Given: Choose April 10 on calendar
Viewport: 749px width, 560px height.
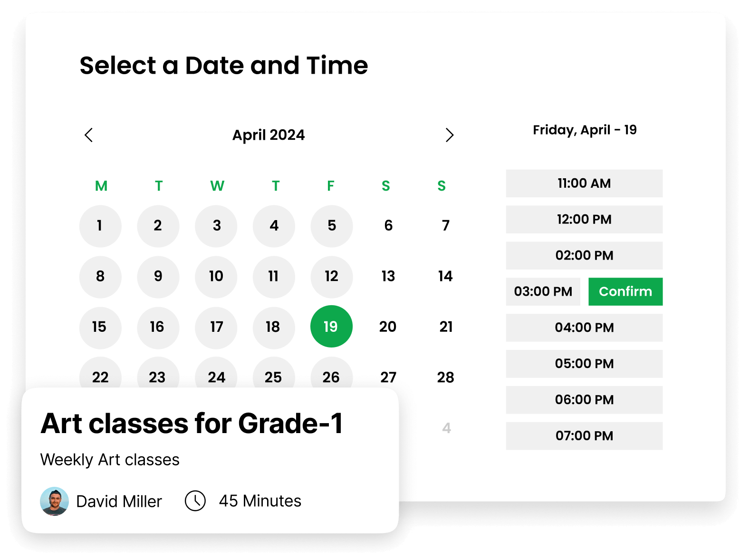Looking at the screenshot, I should pos(216,277).
